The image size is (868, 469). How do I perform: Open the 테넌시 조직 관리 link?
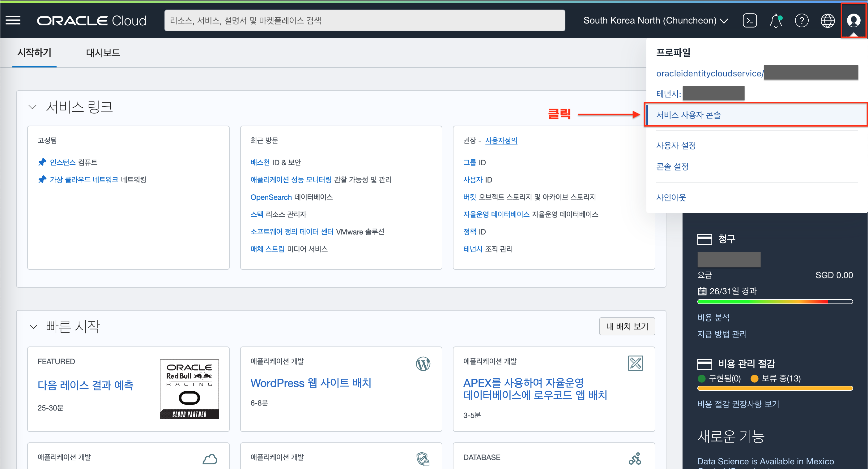[x=473, y=249]
